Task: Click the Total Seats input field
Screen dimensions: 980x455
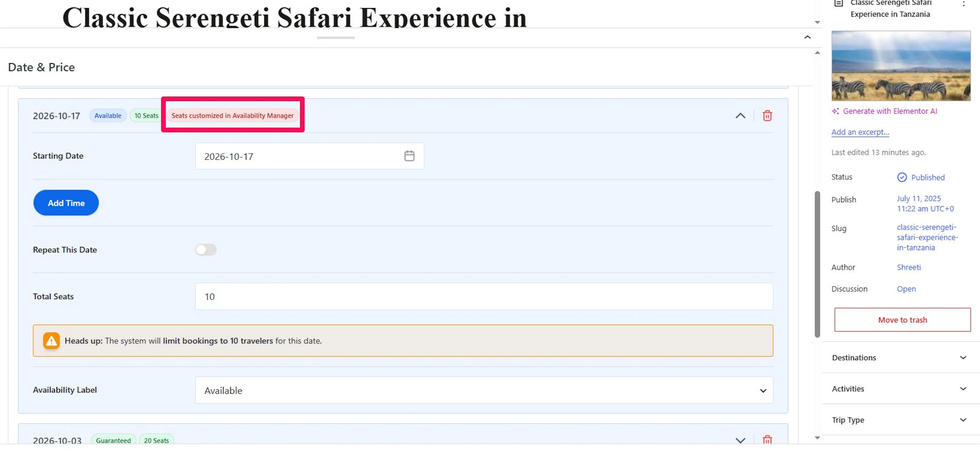Action: [484, 296]
